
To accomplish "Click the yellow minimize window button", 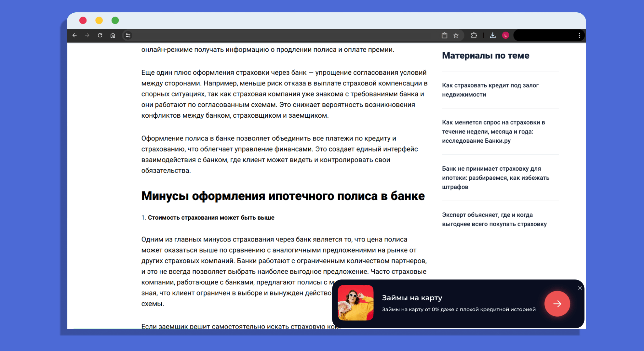I will 99,20.
